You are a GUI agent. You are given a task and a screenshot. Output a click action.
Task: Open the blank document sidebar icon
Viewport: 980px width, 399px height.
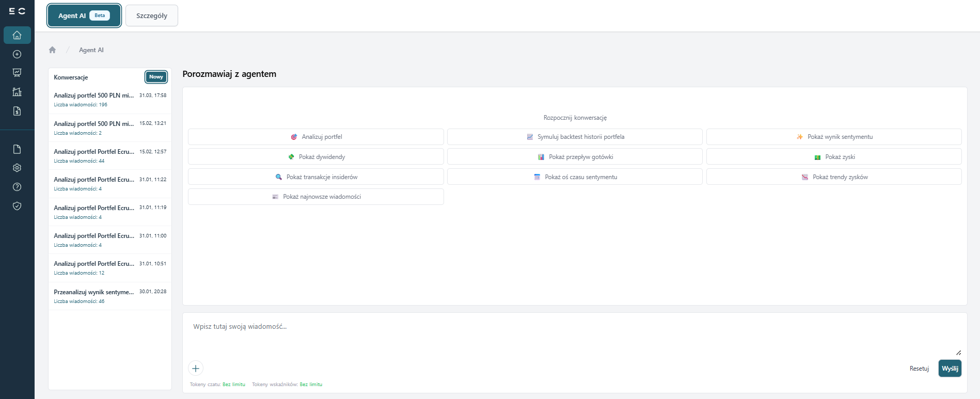17,149
